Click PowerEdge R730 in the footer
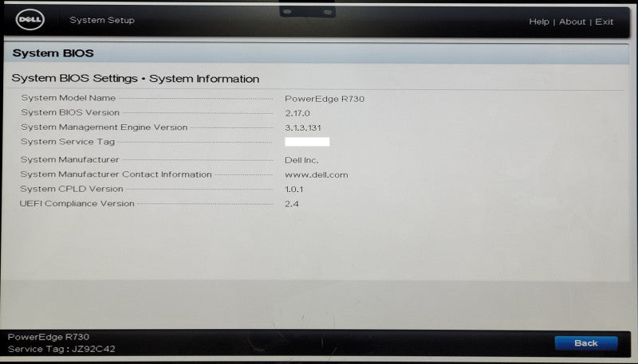The width and height of the screenshot is (638, 364). point(48,337)
